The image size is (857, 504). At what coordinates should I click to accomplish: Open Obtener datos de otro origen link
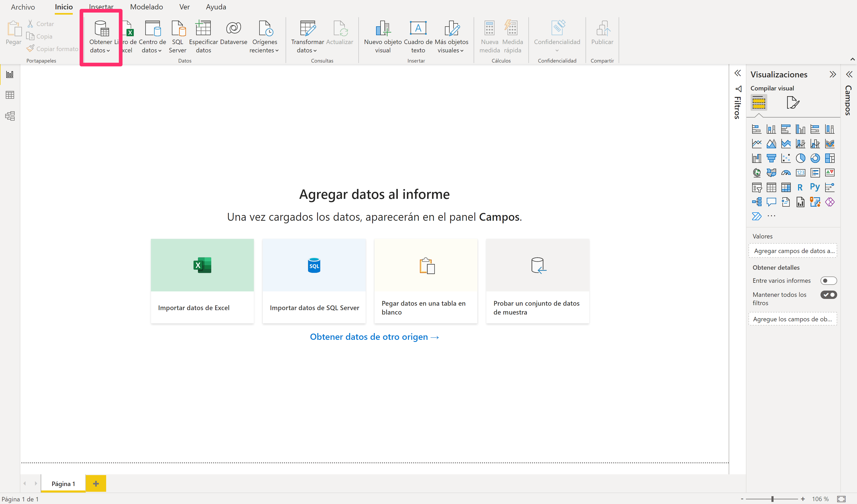click(x=375, y=337)
